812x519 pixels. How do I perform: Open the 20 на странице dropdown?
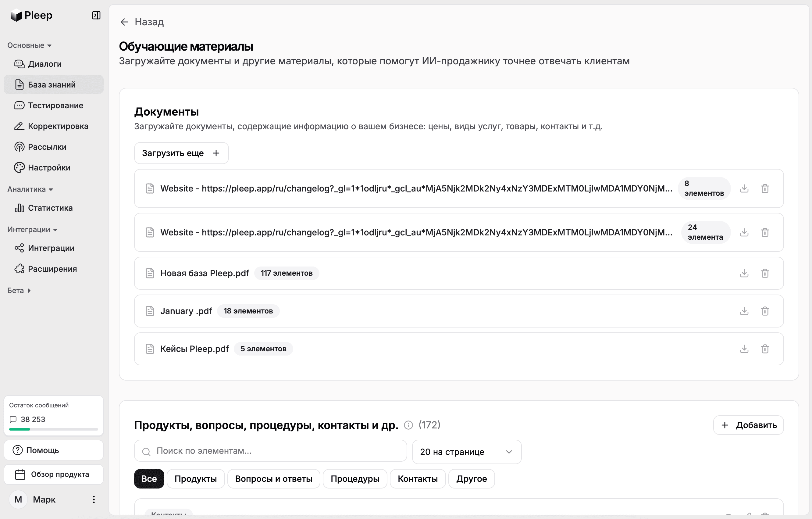click(x=466, y=452)
